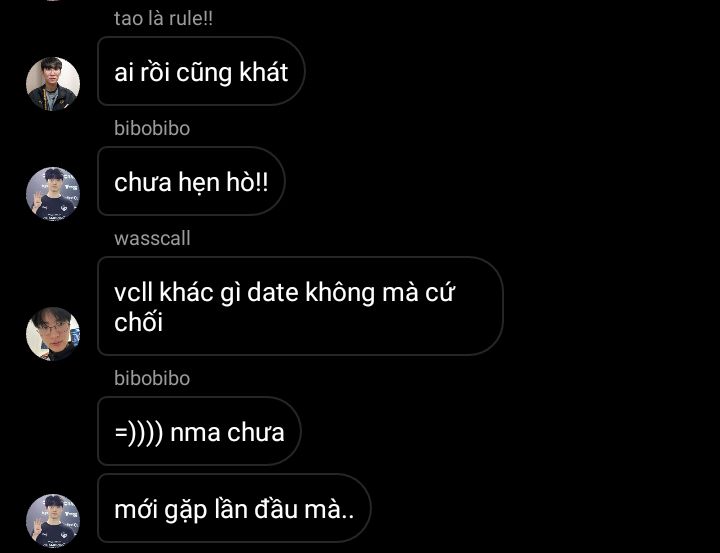Click the word 'hò!!' in bibobibo's message
720x553 pixels.
click(247, 182)
